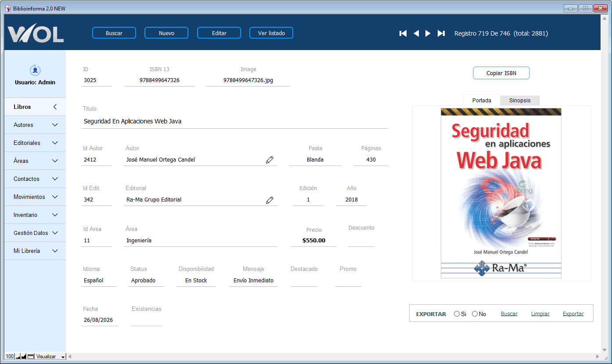Switch to the Portada tab
The width and height of the screenshot is (612, 364).
click(x=482, y=101)
